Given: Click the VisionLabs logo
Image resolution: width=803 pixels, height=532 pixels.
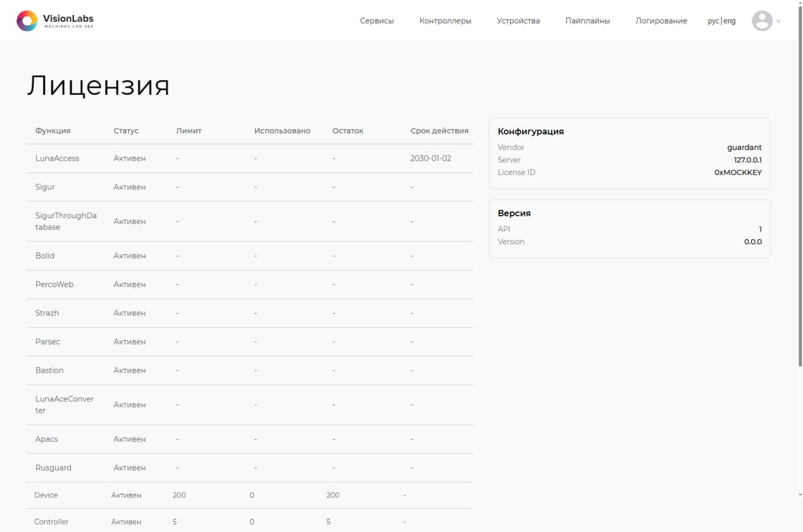Looking at the screenshot, I should coord(55,21).
